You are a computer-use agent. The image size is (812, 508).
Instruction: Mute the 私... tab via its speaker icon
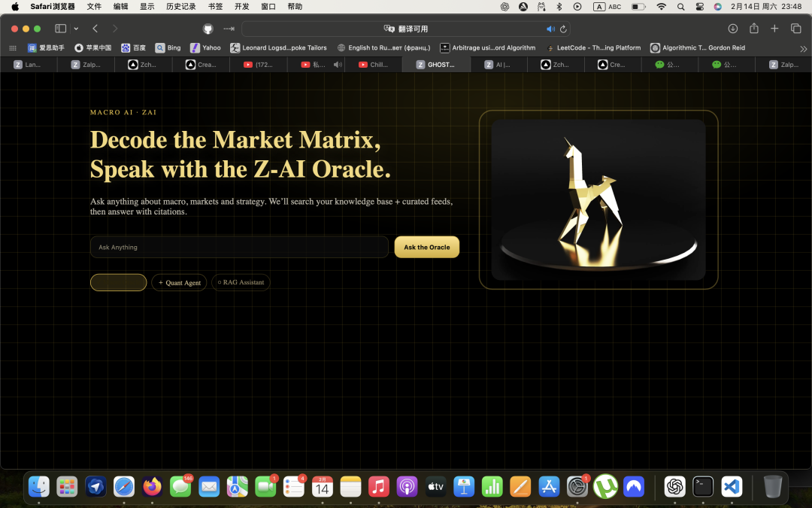(x=338, y=65)
